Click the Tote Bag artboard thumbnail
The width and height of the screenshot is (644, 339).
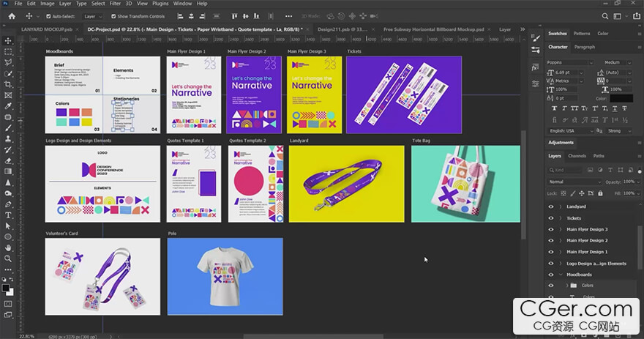coord(465,184)
